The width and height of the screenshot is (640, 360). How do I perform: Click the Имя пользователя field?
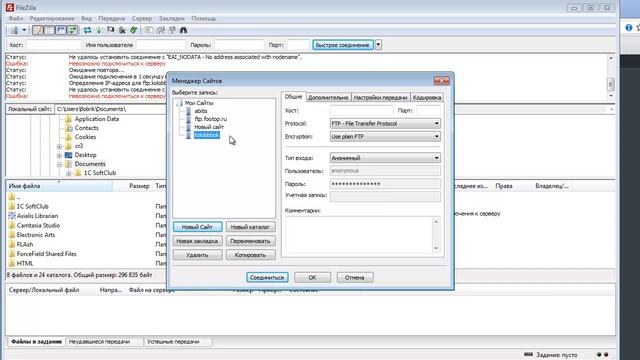160,45
